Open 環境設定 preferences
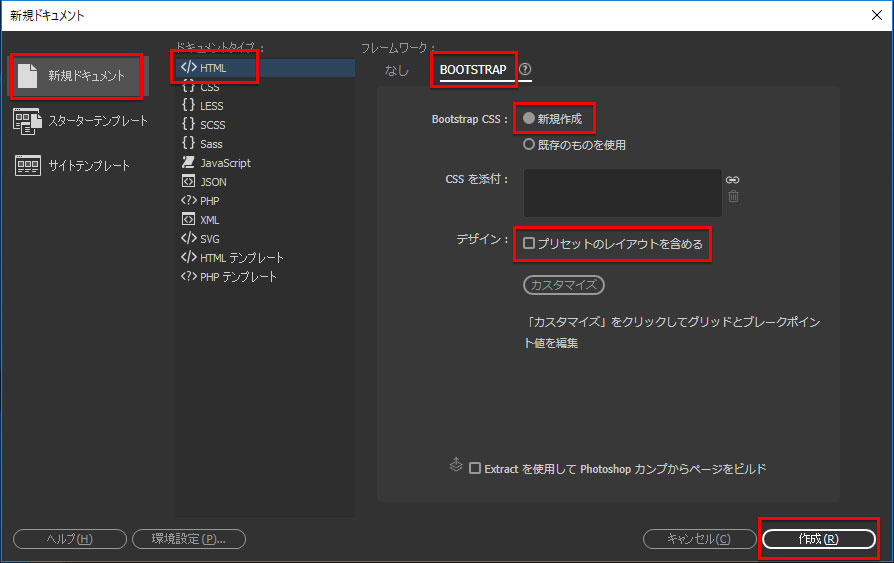This screenshot has width=894, height=563. (189, 539)
